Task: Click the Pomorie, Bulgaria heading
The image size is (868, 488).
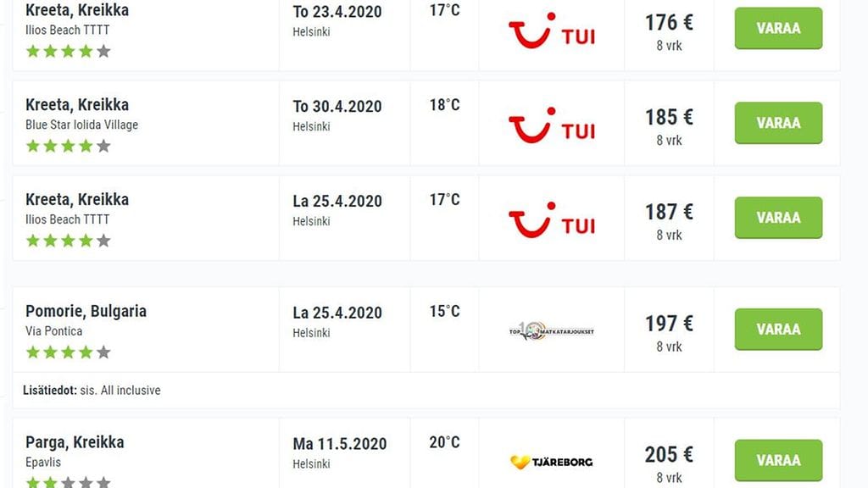Action: coord(85,311)
